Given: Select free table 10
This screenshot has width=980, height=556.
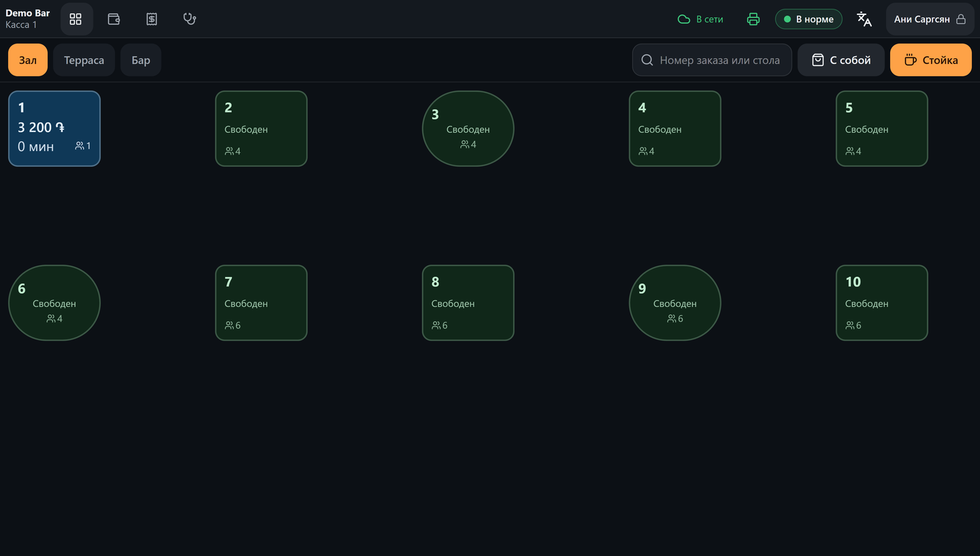Looking at the screenshot, I should [882, 303].
